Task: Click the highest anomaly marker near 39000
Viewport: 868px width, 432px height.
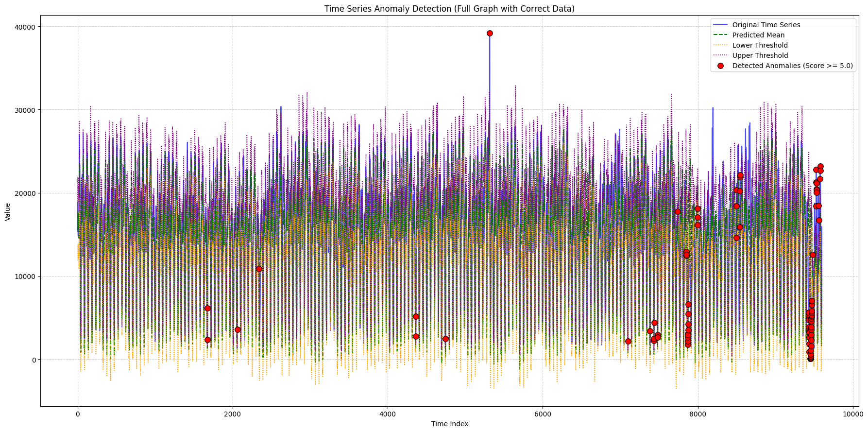Action: tap(490, 33)
